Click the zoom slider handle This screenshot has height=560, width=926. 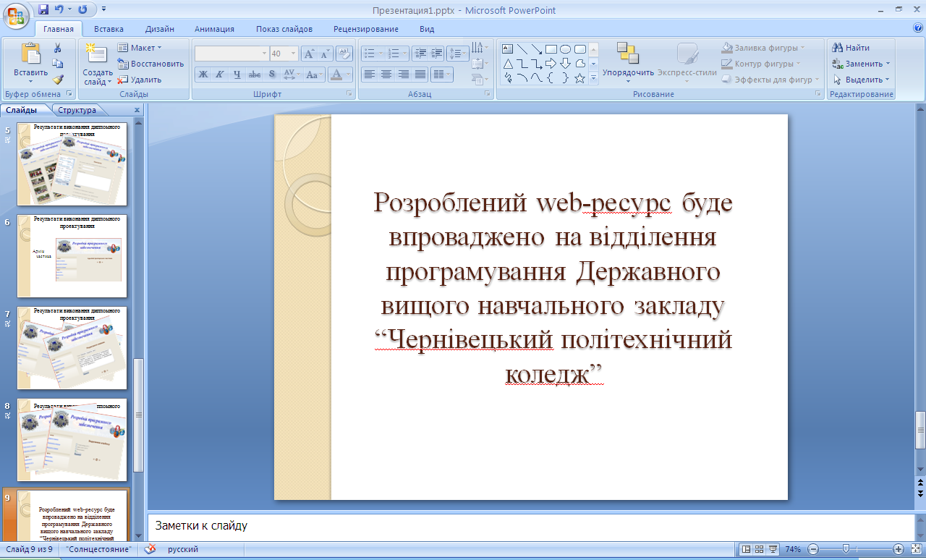coord(846,549)
